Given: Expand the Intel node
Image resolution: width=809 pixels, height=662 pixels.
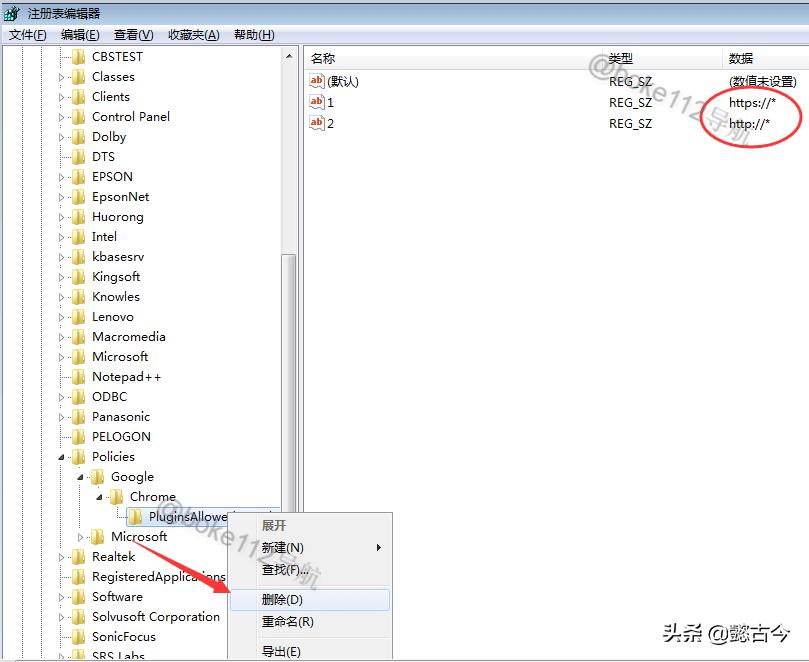Looking at the screenshot, I should [60, 237].
